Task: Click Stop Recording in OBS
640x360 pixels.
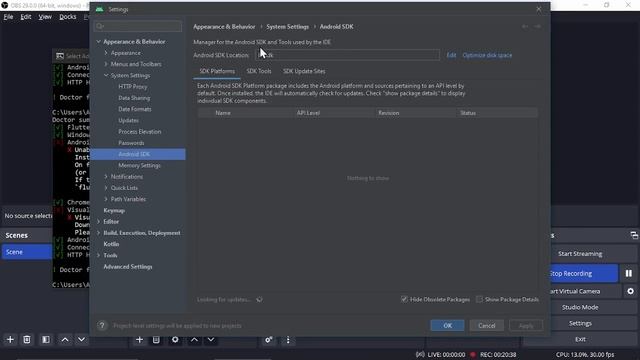Action: click(x=584, y=273)
